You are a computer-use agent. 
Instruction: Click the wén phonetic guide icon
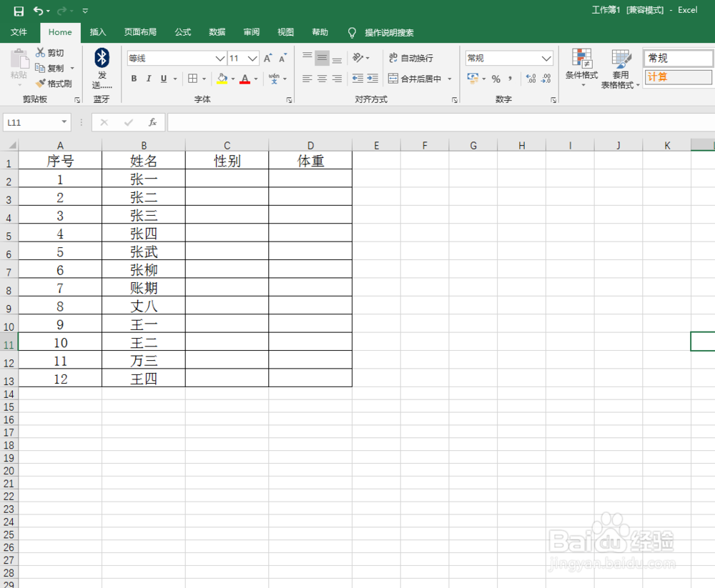coord(274,79)
